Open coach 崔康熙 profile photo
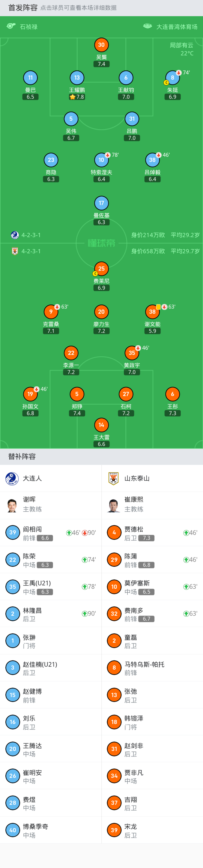203x868 pixels. point(114,506)
